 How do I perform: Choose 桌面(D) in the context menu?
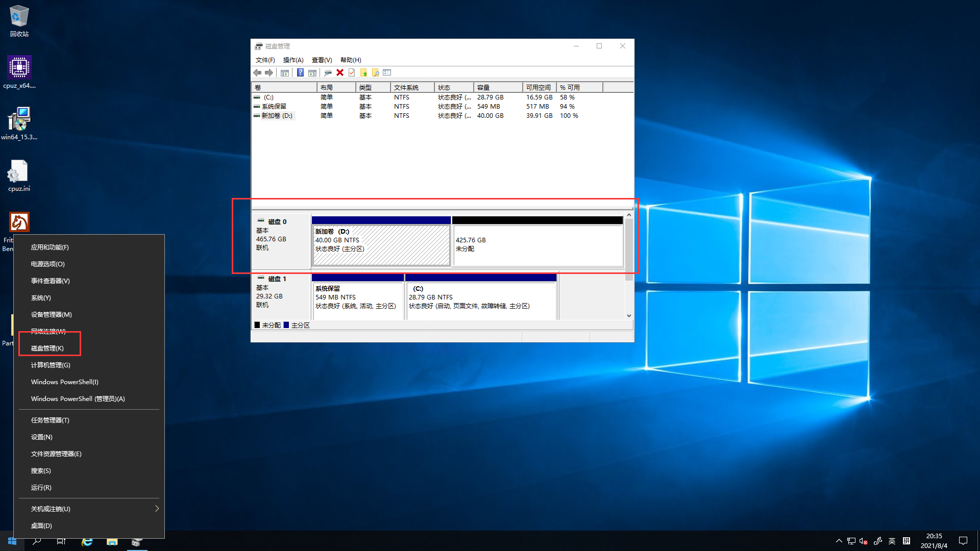click(89, 526)
